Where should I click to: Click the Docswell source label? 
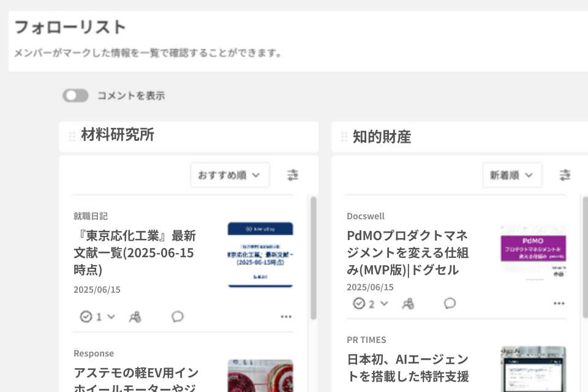pyautogui.click(x=366, y=216)
